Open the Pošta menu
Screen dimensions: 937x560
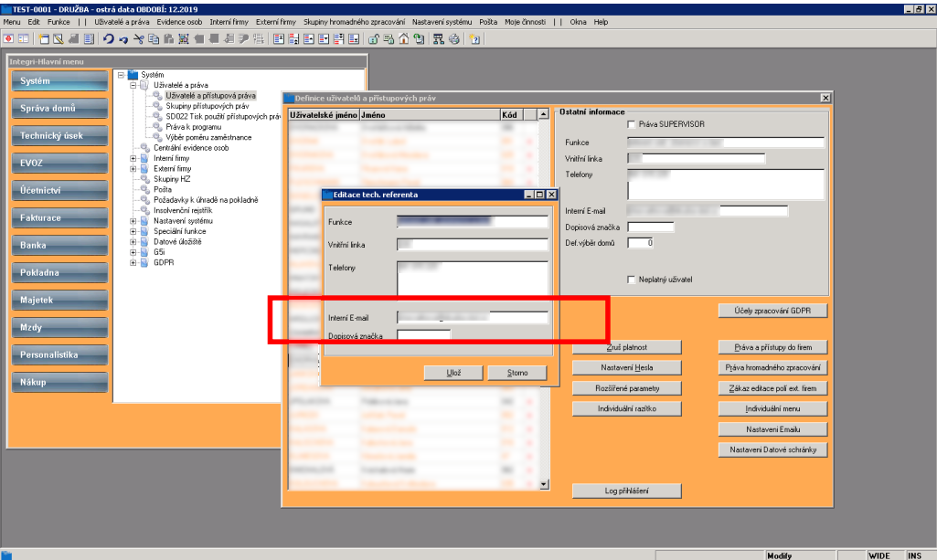click(x=488, y=22)
